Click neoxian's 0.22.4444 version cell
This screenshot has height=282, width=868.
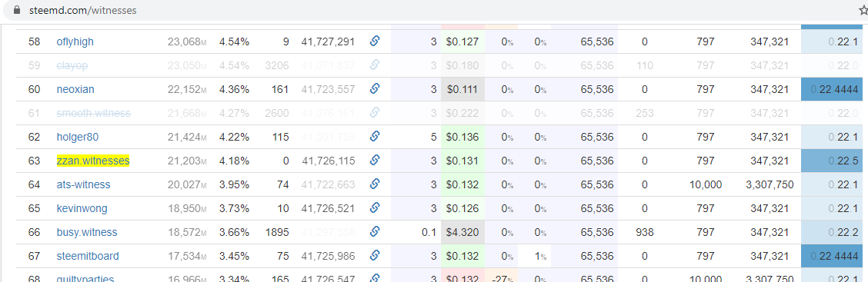[x=834, y=89]
